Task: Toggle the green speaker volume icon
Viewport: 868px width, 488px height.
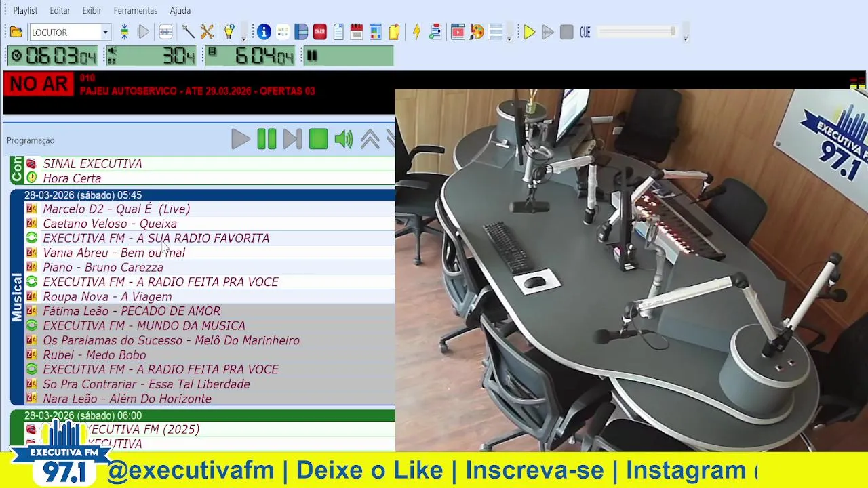Action: tap(344, 140)
